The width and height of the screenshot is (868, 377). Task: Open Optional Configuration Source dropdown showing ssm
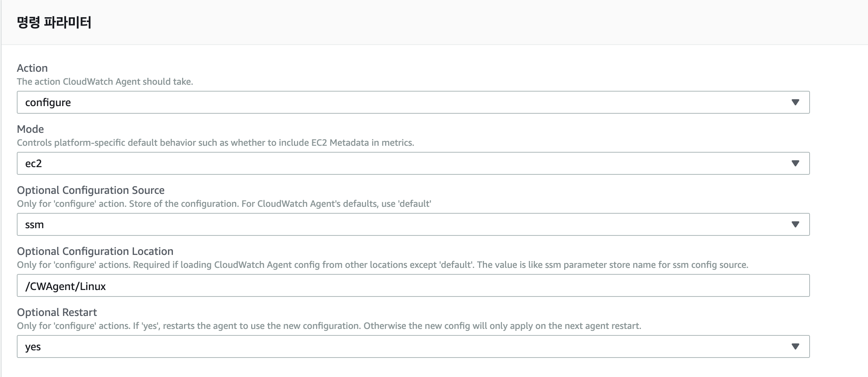point(413,224)
